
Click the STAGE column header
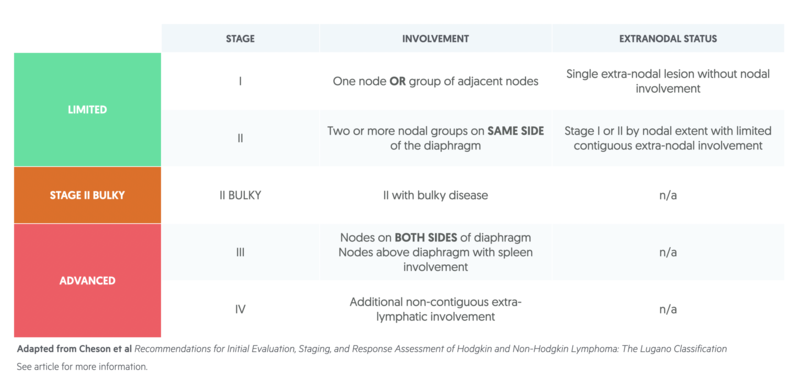click(240, 39)
